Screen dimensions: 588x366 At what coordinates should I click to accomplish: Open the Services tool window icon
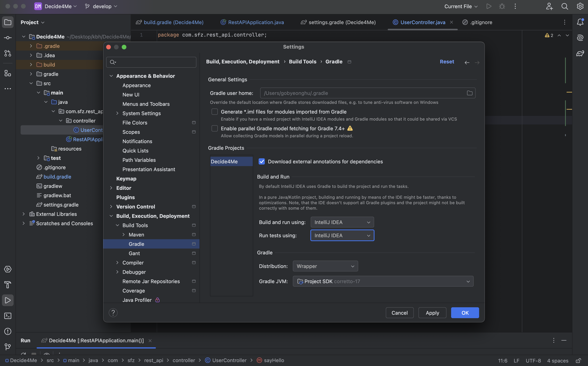click(8, 269)
